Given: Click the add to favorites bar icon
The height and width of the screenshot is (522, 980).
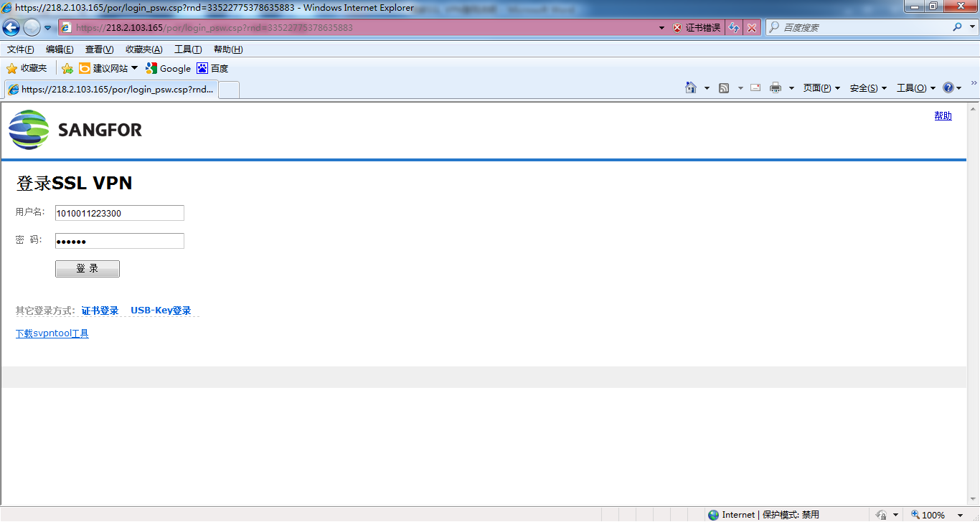Looking at the screenshot, I should (x=67, y=69).
